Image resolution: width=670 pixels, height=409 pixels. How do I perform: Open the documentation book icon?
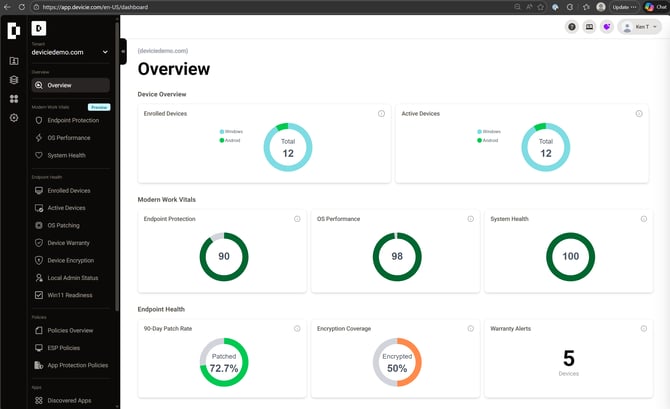[x=589, y=27]
